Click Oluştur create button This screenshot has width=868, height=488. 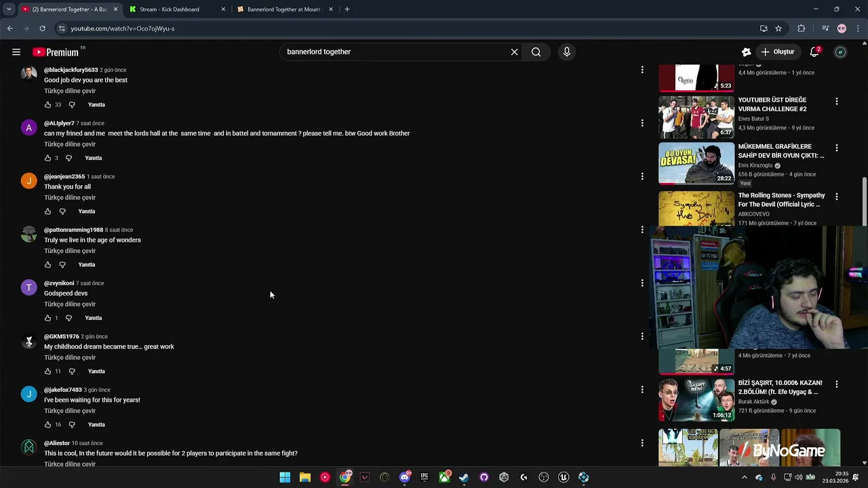click(x=777, y=52)
